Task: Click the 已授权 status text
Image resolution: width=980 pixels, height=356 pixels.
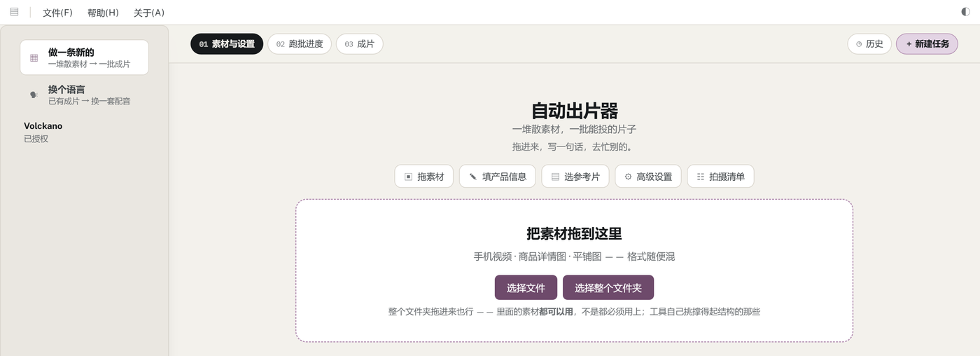Action: pyautogui.click(x=36, y=139)
